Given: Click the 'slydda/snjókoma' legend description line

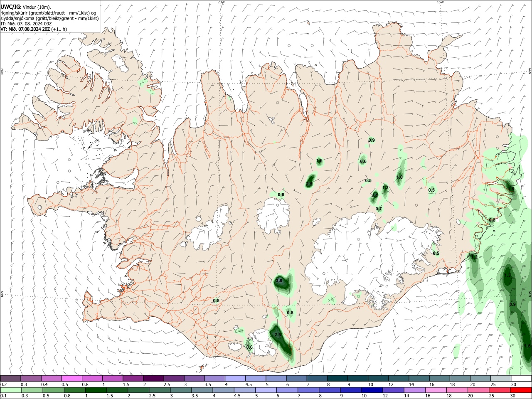Looking at the screenshot, I should [49, 18].
